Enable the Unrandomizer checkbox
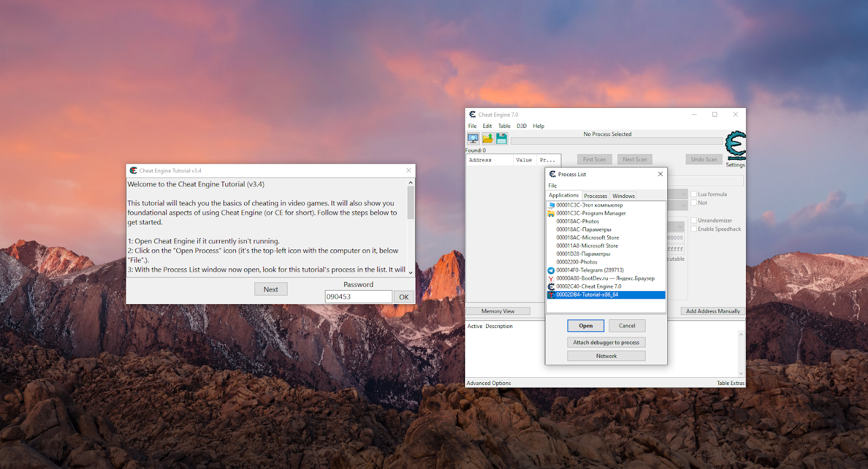Screen dimensions: 868x469 pyautogui.click(x=693, y=220)
